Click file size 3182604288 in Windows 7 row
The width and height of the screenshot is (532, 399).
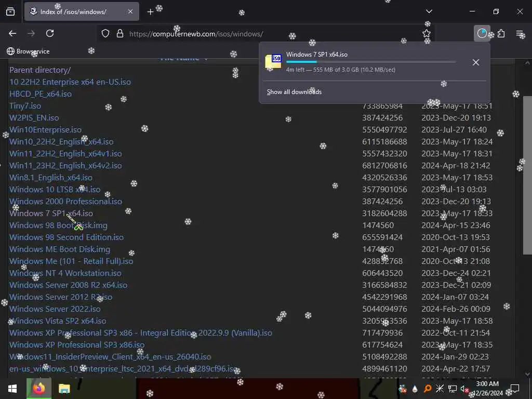tap(384, 213)
